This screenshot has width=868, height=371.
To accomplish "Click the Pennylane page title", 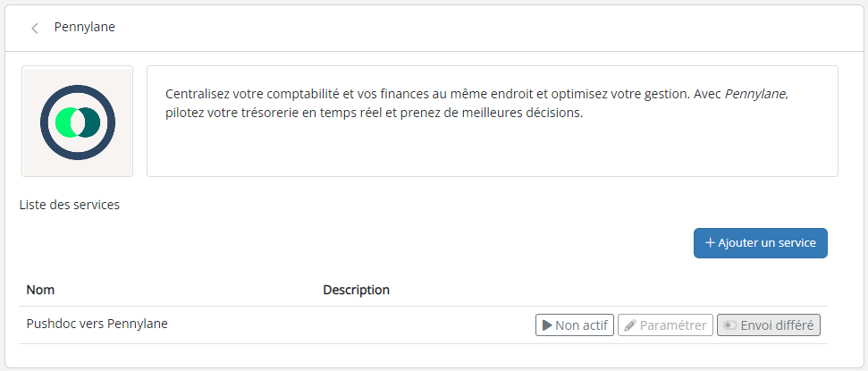I will point(84,27).
